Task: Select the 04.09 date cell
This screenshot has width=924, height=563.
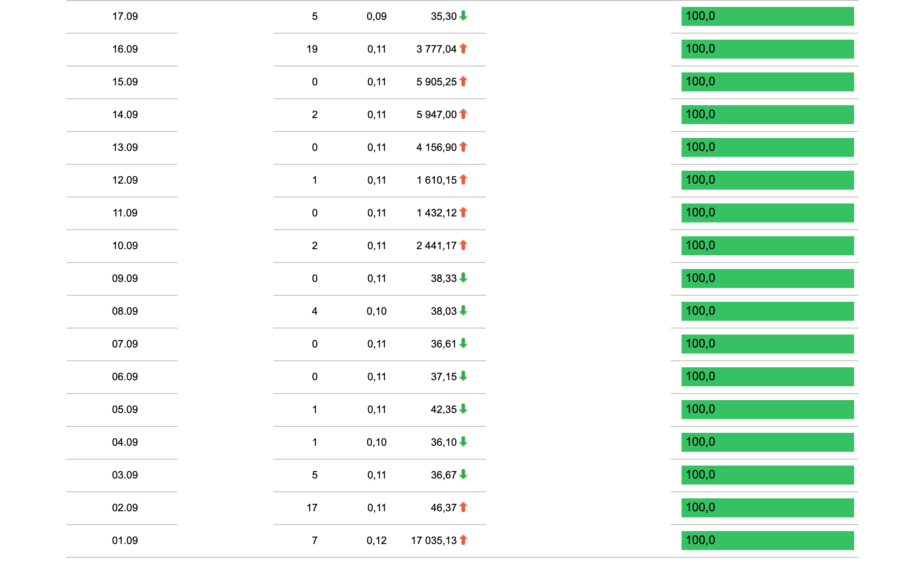Action: coord(125,442)
